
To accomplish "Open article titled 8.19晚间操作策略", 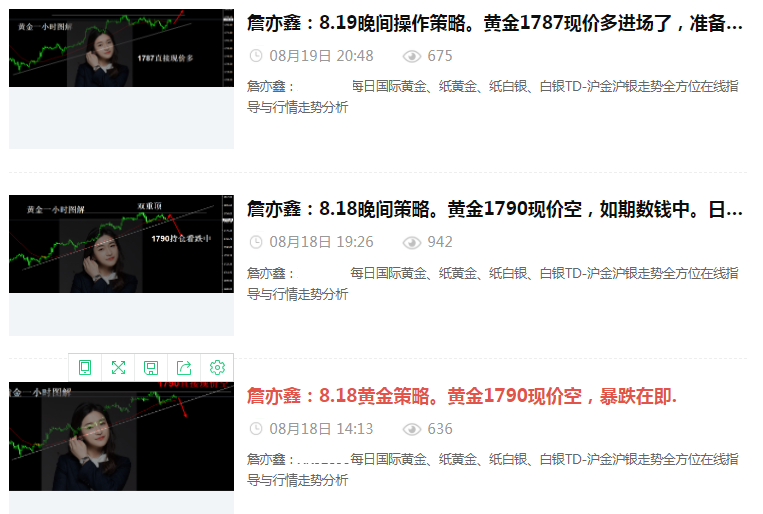I will point(494,23).
